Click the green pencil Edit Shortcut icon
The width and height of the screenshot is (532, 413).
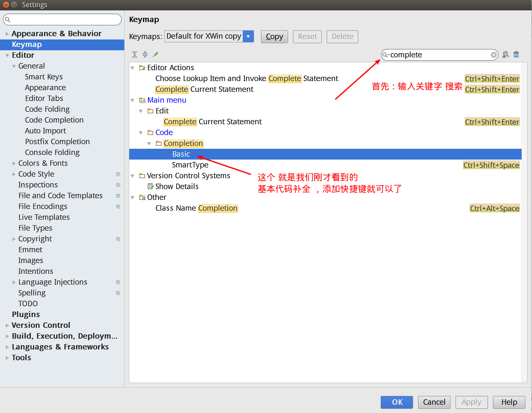pyautogui.click(x=155, y=54)
